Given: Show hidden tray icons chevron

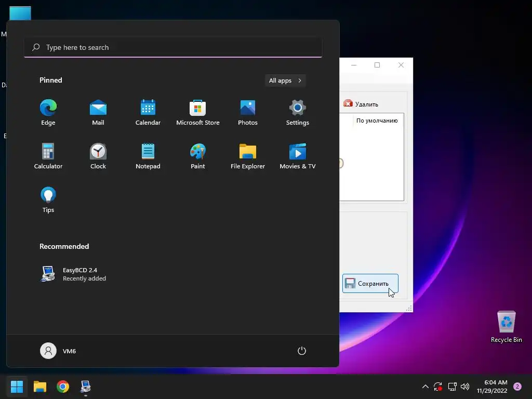Looking at the screenshot, I should click(425, 387).
